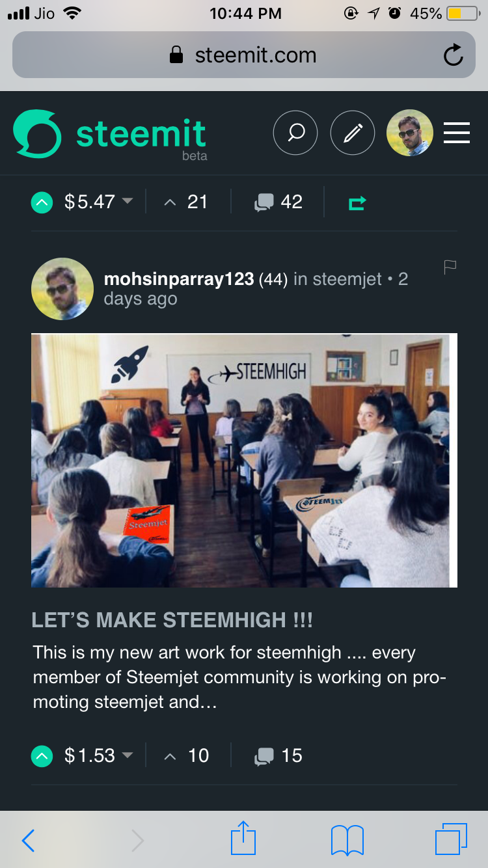Tap the pencil compose post icon
The width and height of the screenshot is (488, 868).
pyautogui.click(x=353, y=133)
